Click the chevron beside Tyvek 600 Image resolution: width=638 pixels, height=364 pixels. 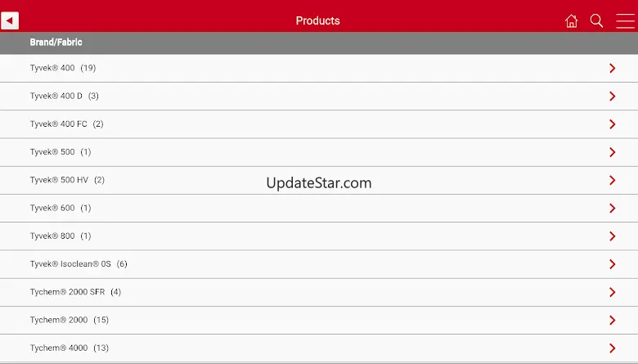point(612,209)
